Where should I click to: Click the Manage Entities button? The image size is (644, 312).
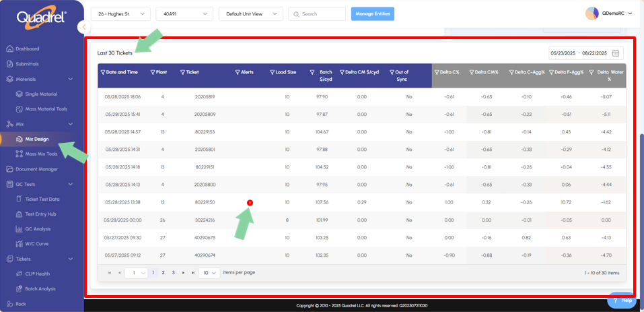pos(372,13)
